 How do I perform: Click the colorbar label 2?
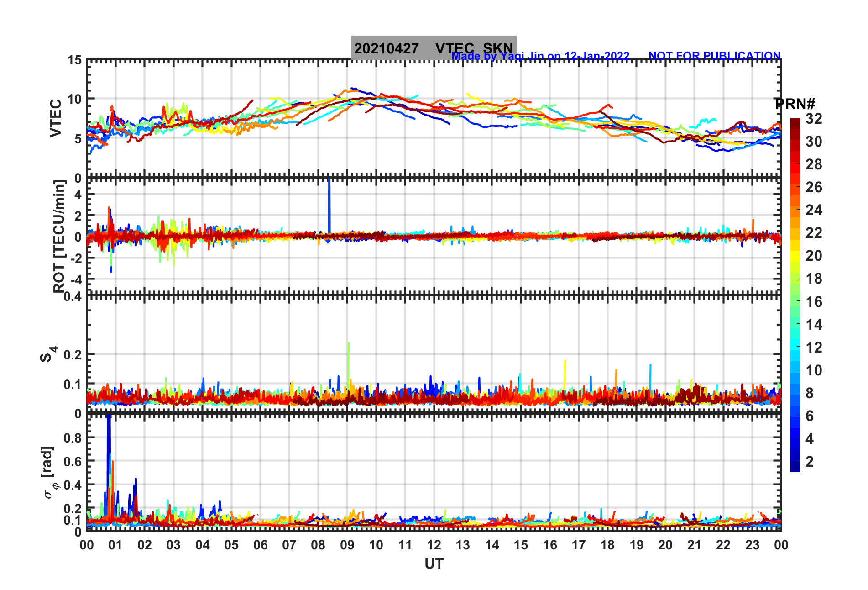coord(810,461)
